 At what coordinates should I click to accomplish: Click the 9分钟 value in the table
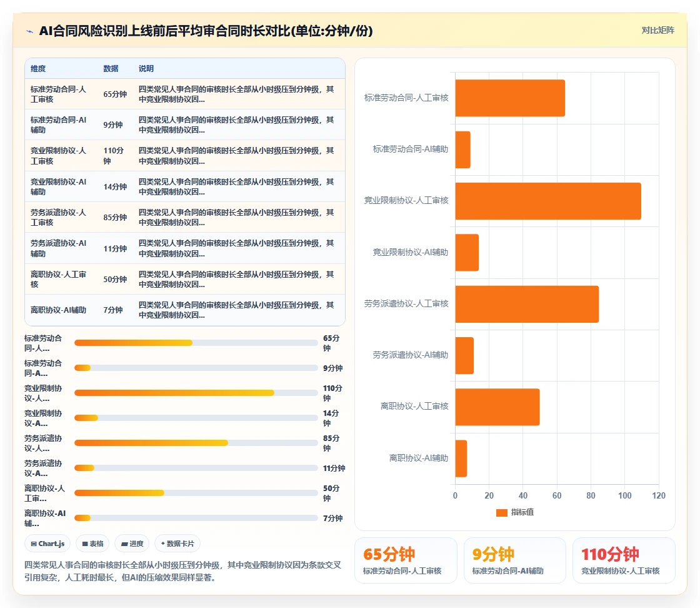point(113,125)
